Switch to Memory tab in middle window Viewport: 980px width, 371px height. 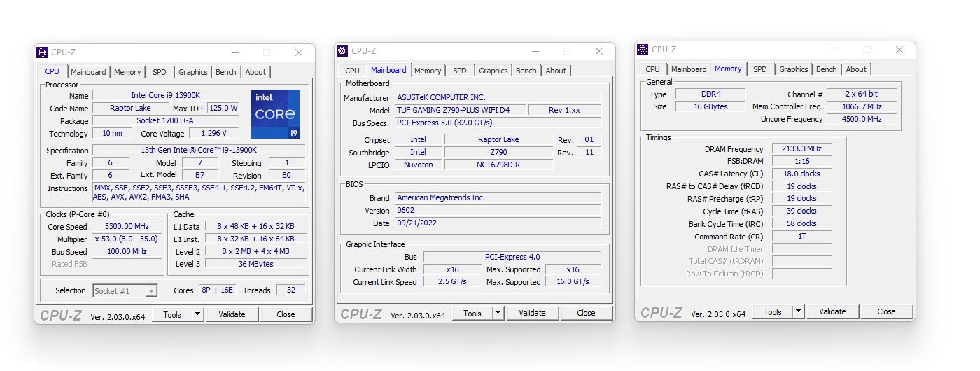pyautogui.click(x=428, y=71)
